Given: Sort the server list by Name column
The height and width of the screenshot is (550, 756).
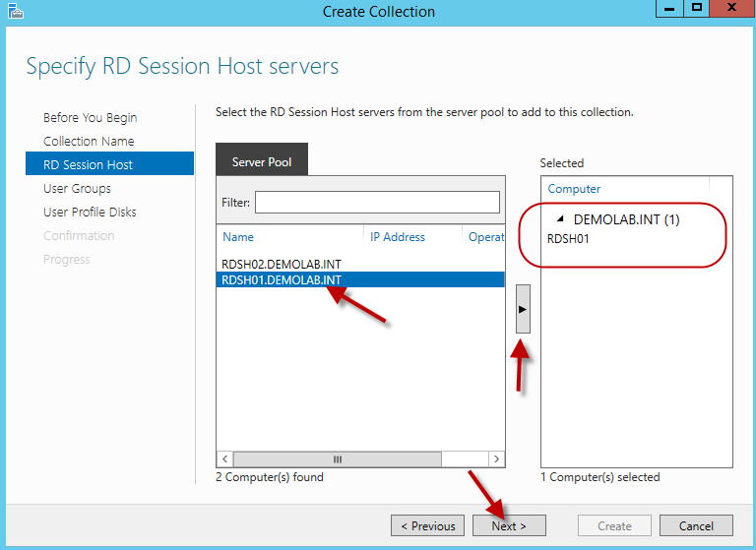Looking at the screenshot, I should [238, 237].
